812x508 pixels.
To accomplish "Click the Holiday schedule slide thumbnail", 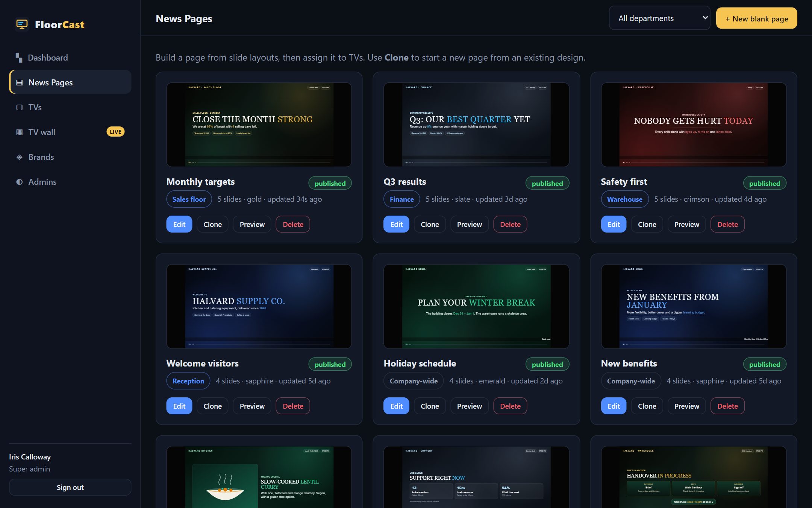I will [476, 306].
